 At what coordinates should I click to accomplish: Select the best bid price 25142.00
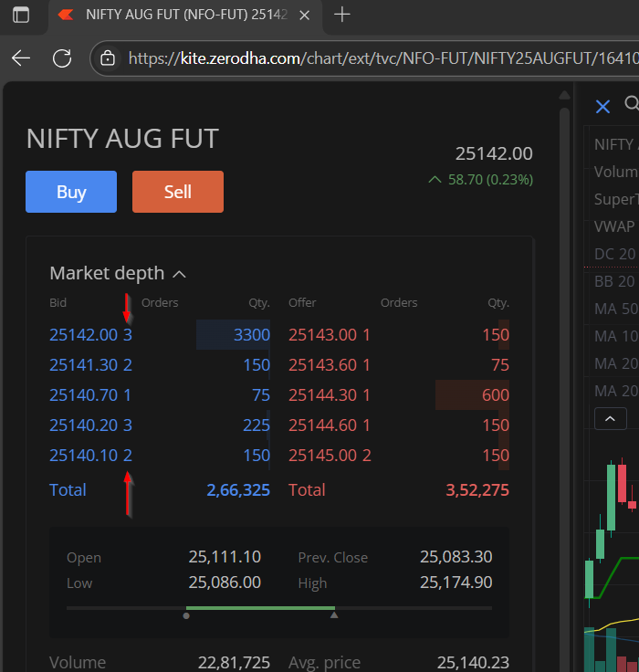point(84,335)
